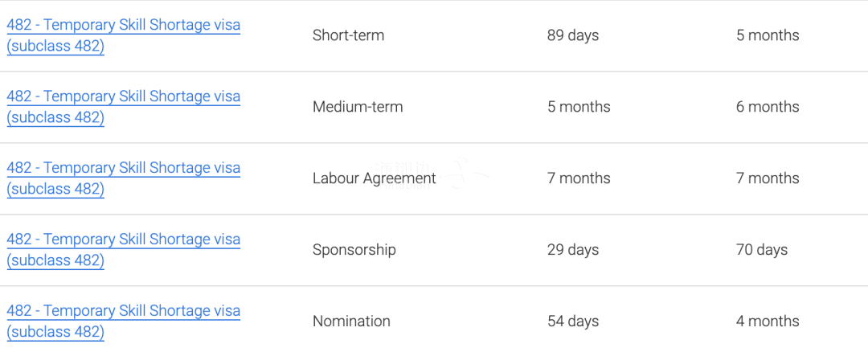Image resolution: width=868 pixels, height=348 pixels.
Task: Select the 5 months value in Short-term row
Action: click(768, 35)
